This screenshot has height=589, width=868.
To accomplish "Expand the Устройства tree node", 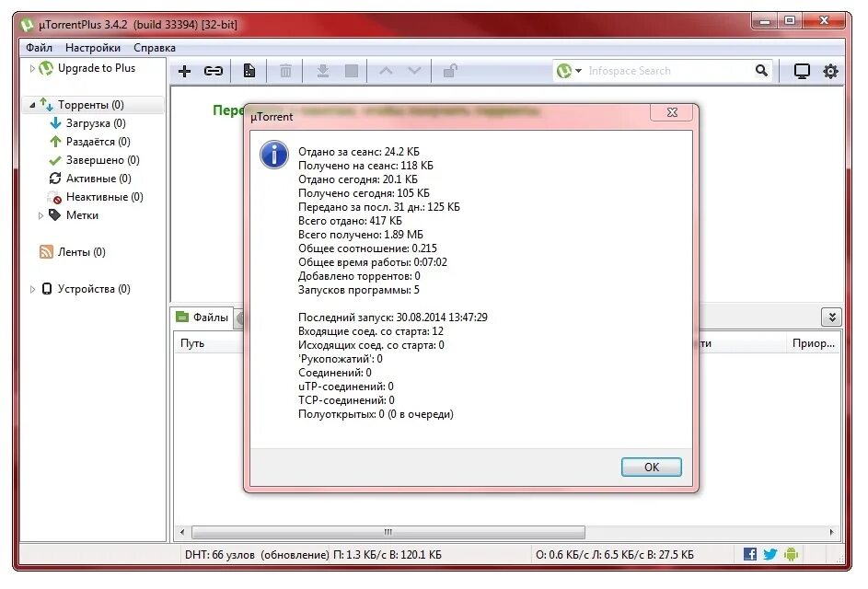I will point(32,289).
